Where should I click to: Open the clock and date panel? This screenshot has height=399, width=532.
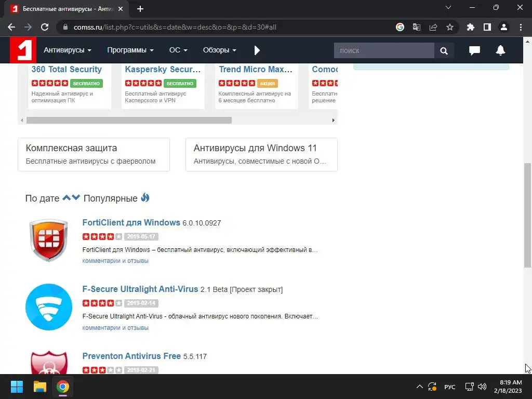pyautogui.click(x=508, y=387)
